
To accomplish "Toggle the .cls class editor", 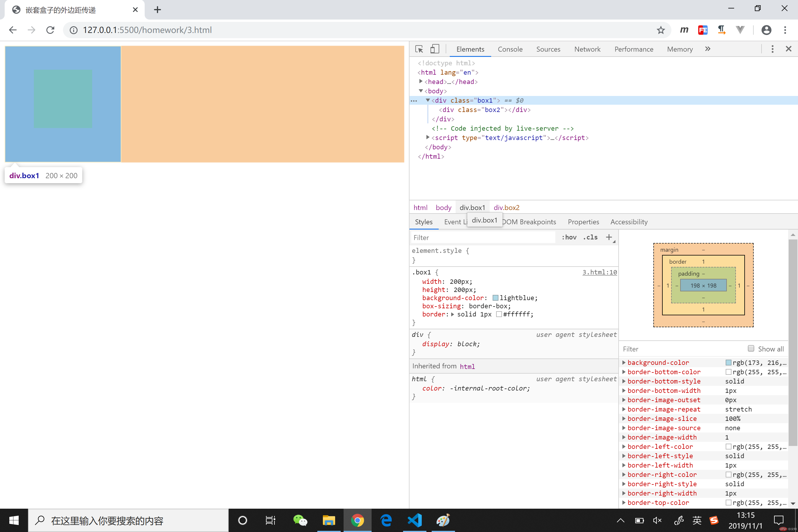I will pyautogui.click(x=590, y=237).
